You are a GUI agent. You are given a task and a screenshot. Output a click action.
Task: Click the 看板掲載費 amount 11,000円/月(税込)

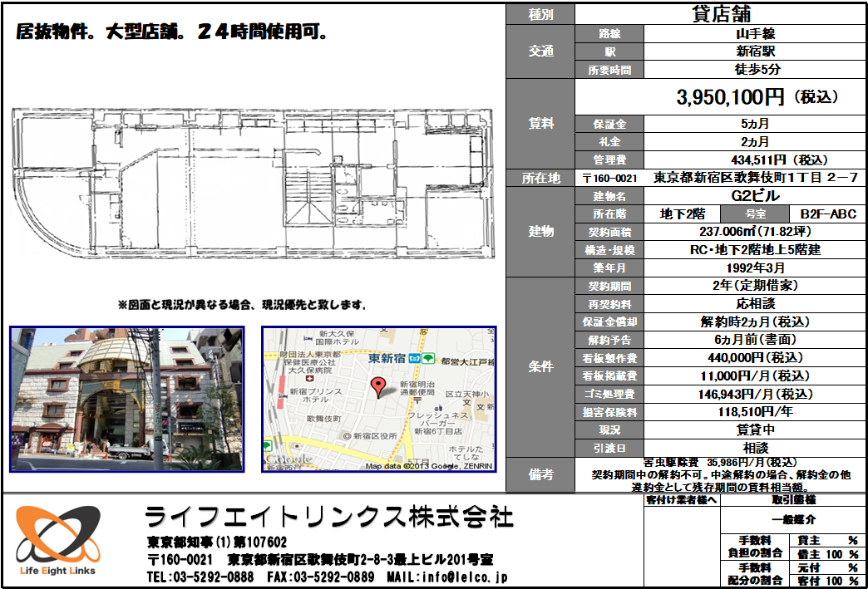[x=755, y=376]
